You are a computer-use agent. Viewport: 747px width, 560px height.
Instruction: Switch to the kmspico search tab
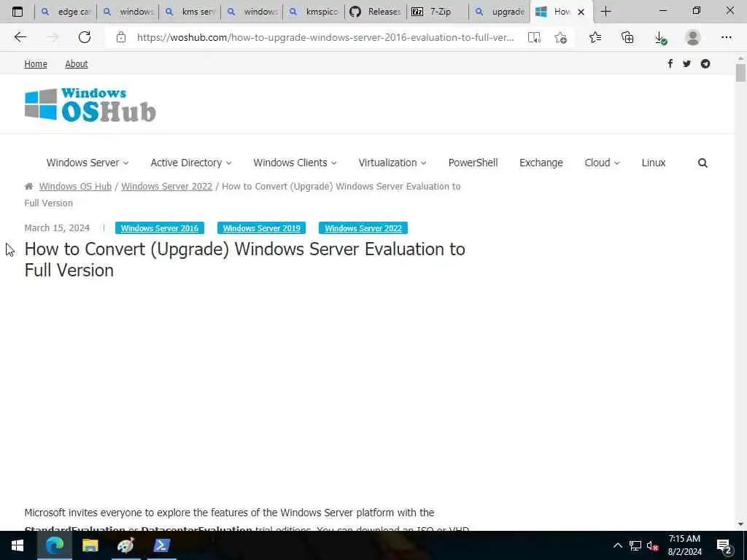[x=314, y=12]
